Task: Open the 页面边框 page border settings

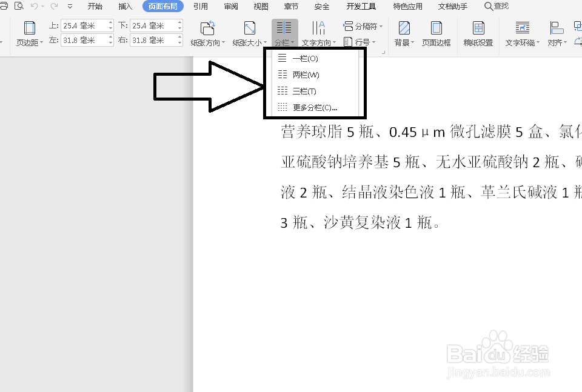Action: (x=438, y=28)
